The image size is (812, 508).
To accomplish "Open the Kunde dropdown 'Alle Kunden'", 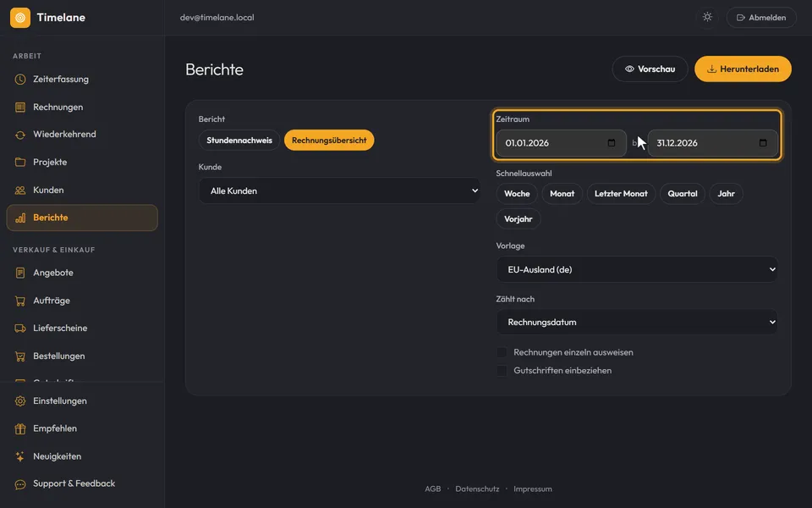I will [x=340, y=190].
